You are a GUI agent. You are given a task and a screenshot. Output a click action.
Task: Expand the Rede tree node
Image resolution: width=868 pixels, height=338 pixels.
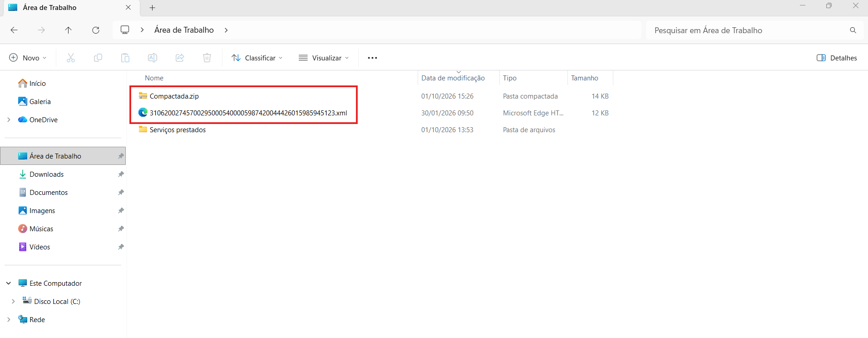9,320
